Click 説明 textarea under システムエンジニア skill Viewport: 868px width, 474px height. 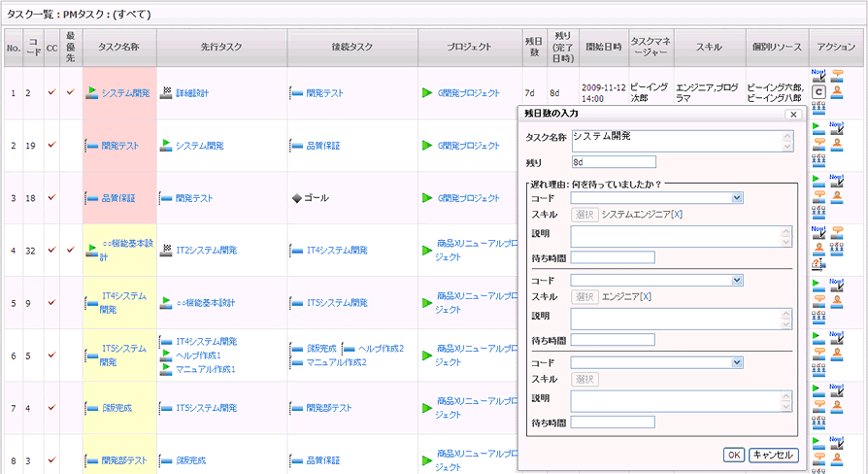(681, 237)
